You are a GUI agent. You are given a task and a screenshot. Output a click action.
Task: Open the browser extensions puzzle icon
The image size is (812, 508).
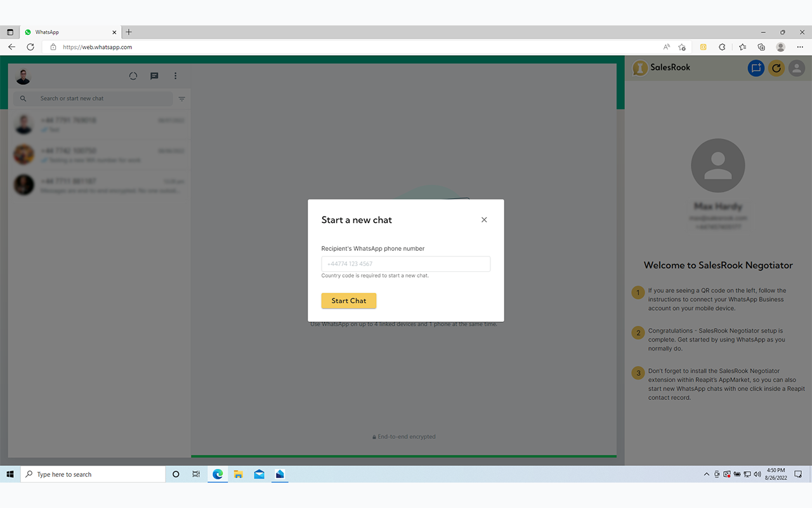tap(722, 47)
